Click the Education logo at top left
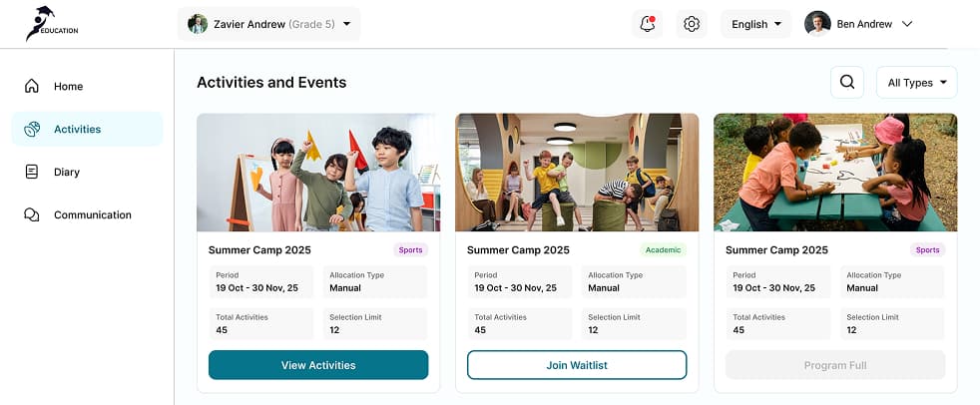The image size is (980, 405). pos(52,24)
